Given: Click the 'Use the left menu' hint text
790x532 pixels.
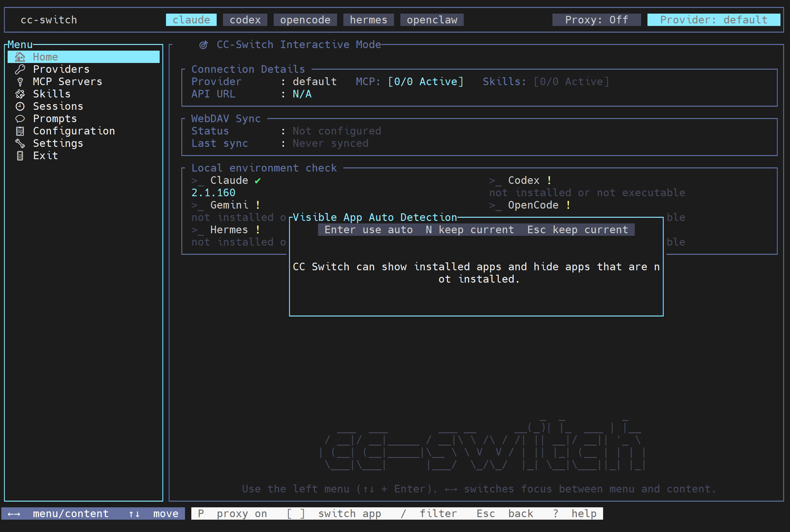Looking at the screenshot, I should pyautogui.click(x=479, y=489).
